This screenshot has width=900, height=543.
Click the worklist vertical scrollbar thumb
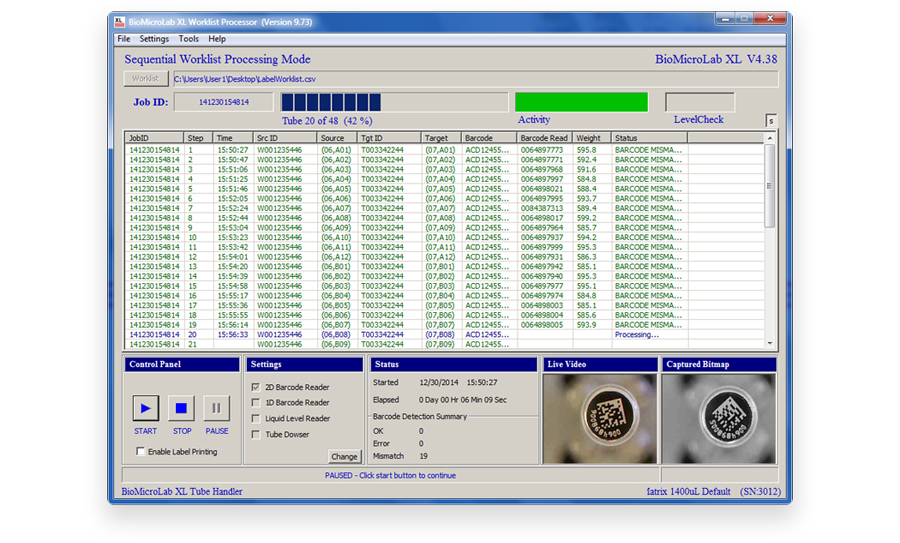tap(770, 186)
